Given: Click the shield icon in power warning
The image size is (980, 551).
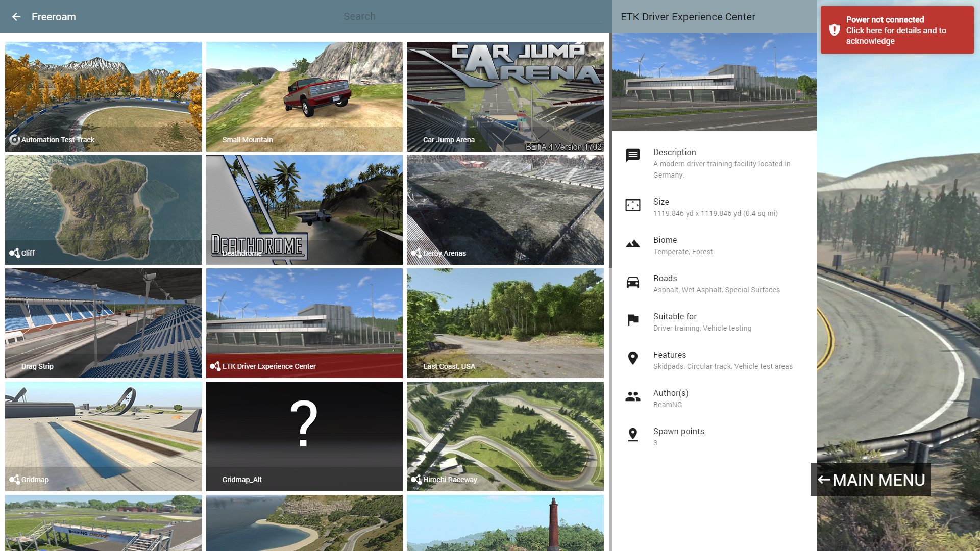Looking at the screenshot, I should [834, 30].
